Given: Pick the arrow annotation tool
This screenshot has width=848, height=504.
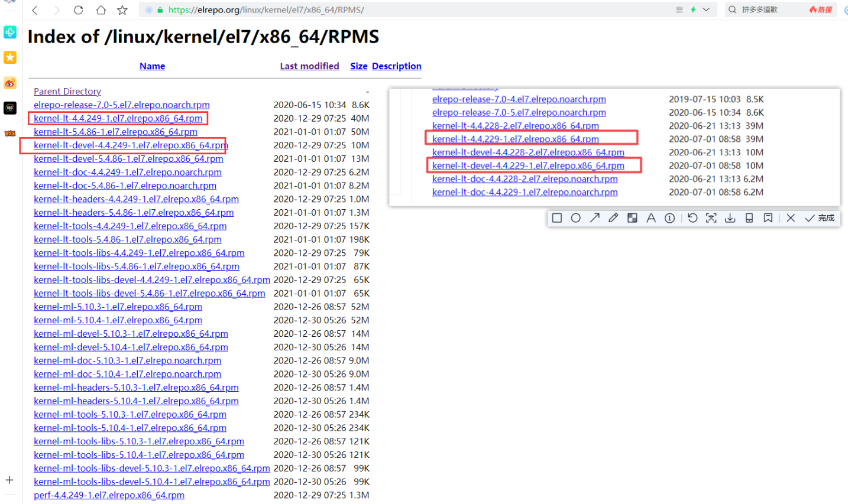Looking at the screenshot, I should (x=594, y=218).
